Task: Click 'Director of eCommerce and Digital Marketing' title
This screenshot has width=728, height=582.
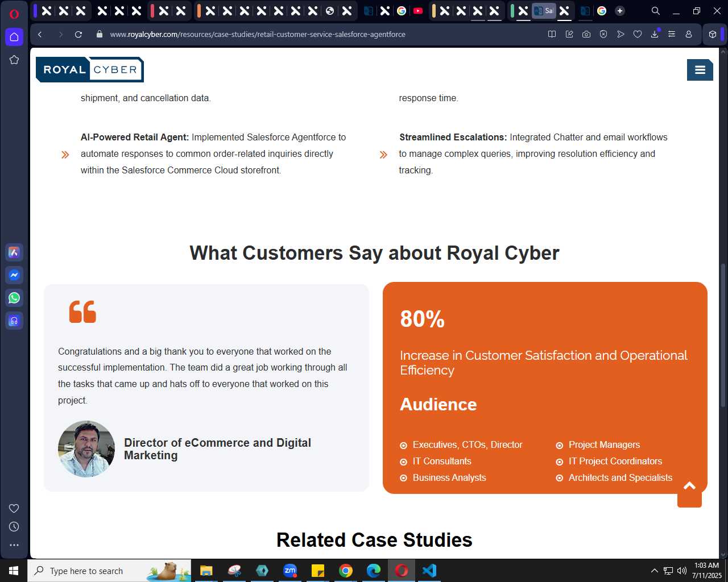Action: point(217,449)
